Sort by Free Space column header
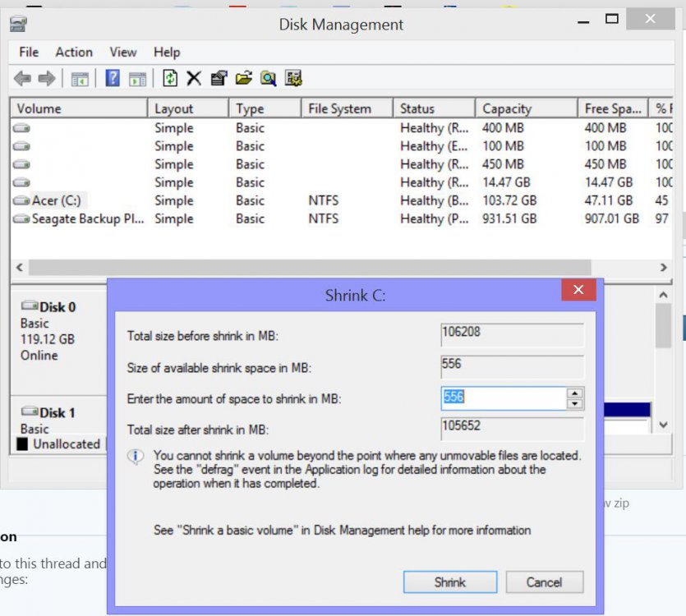 point(614,108)
